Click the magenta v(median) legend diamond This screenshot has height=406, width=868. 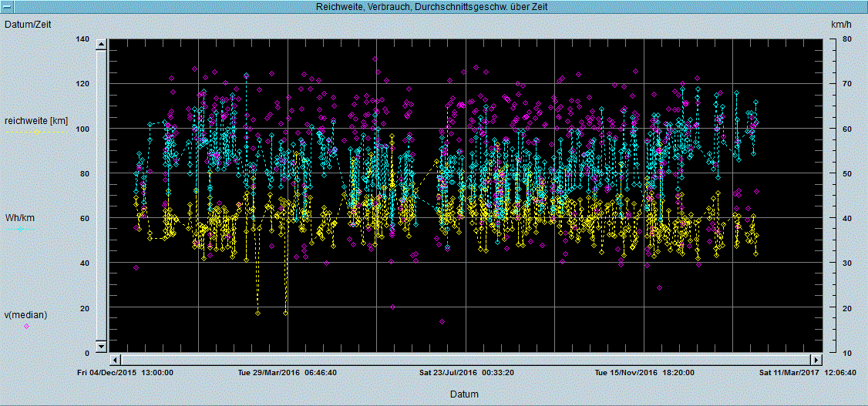[x=26, y=326]
